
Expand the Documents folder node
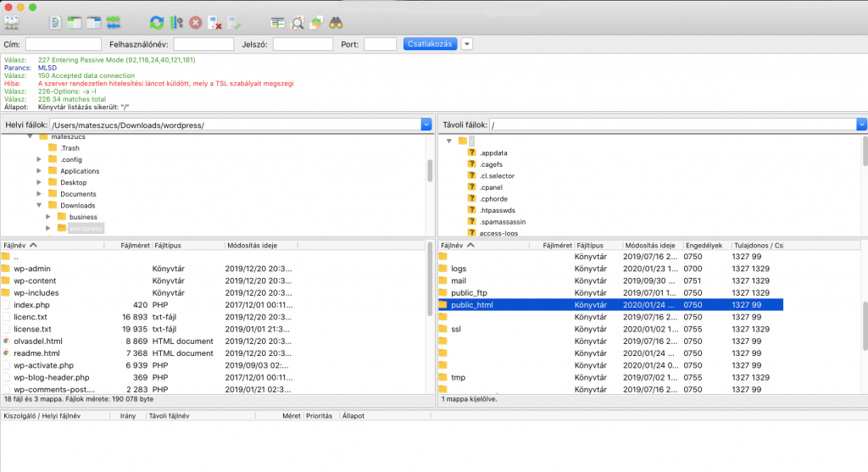[x=39, y=194]
